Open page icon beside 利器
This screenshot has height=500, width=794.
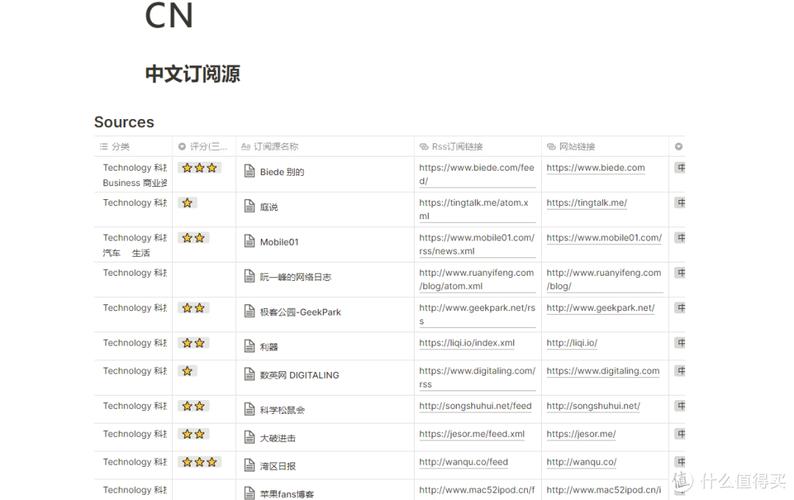[249, 346]
